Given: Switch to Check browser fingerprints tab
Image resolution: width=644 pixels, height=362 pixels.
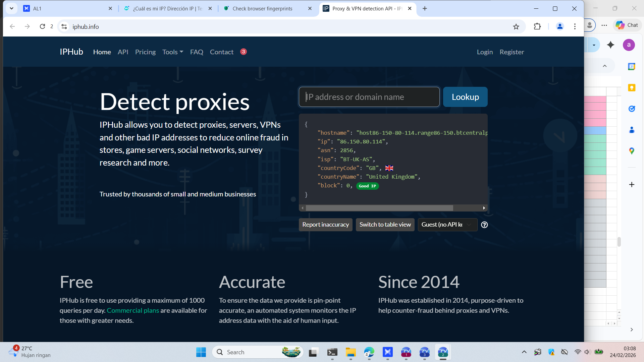Looking at the screenshot, I should [x=262, y=9].
